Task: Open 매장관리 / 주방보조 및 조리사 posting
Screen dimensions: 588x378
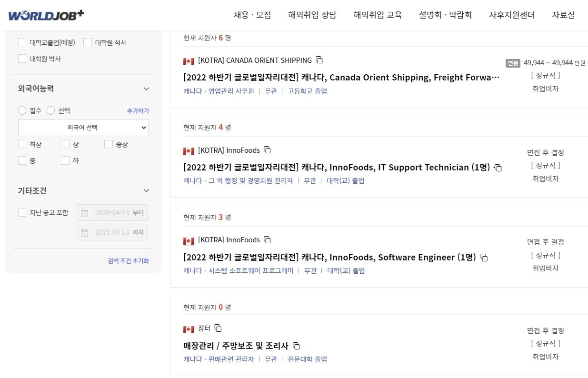Action: tap(236, 346)
